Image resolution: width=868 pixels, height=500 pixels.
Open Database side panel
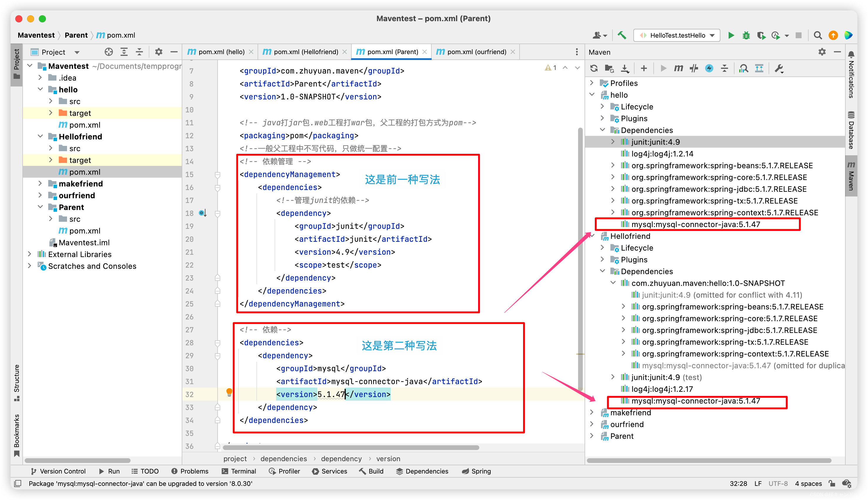(x=851, y=130)
